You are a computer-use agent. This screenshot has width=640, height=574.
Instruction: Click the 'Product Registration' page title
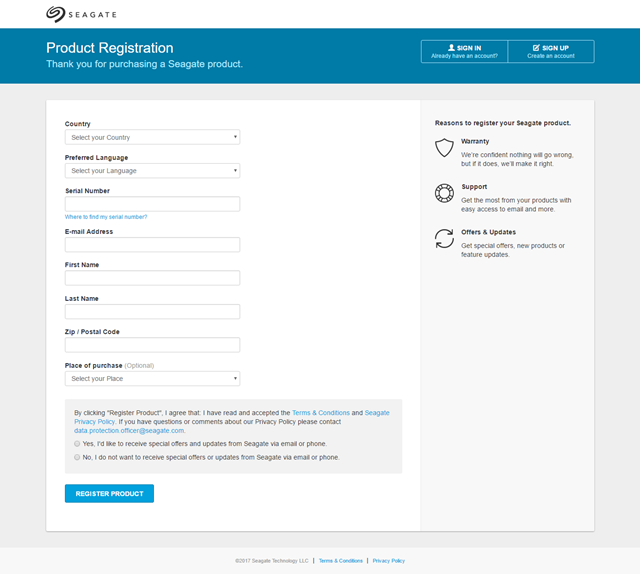pyautogui.click(x=110, y=48)
